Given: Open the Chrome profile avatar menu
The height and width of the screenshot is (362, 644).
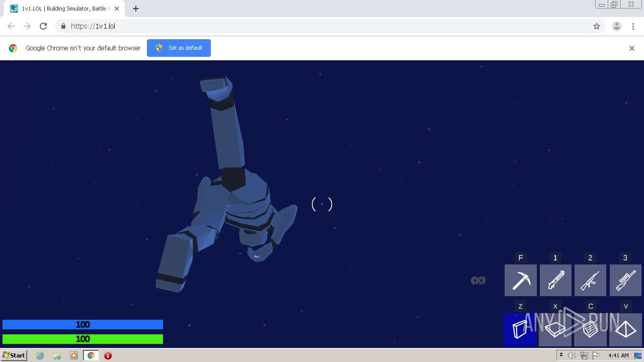Looking at the screenshot, I should click(617, 26).
